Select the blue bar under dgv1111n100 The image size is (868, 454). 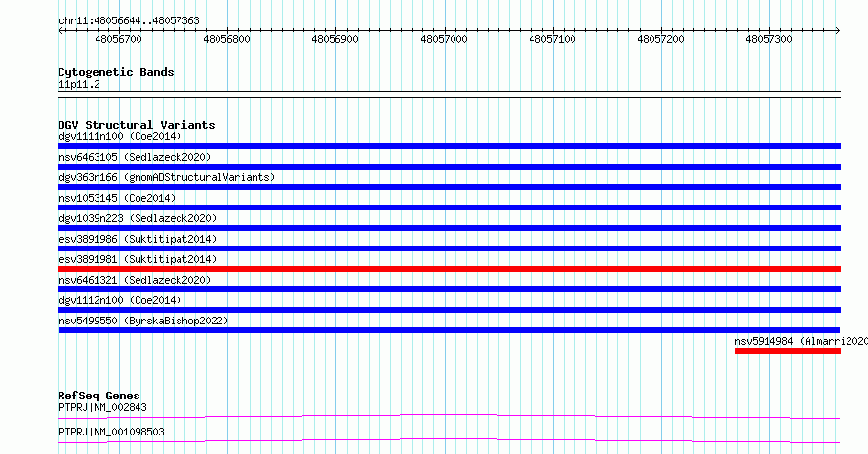[x=449, y=146]
